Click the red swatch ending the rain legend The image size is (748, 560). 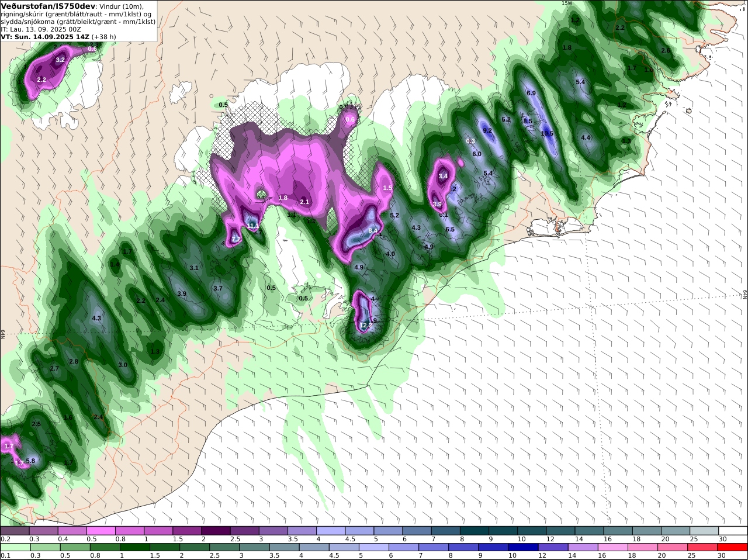click(733, 547)
